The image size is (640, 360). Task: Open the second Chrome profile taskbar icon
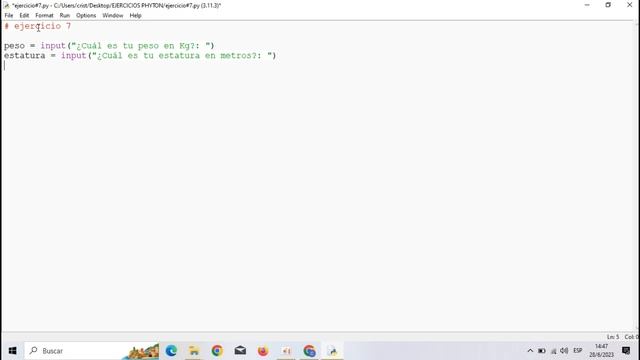coord(309,351)
